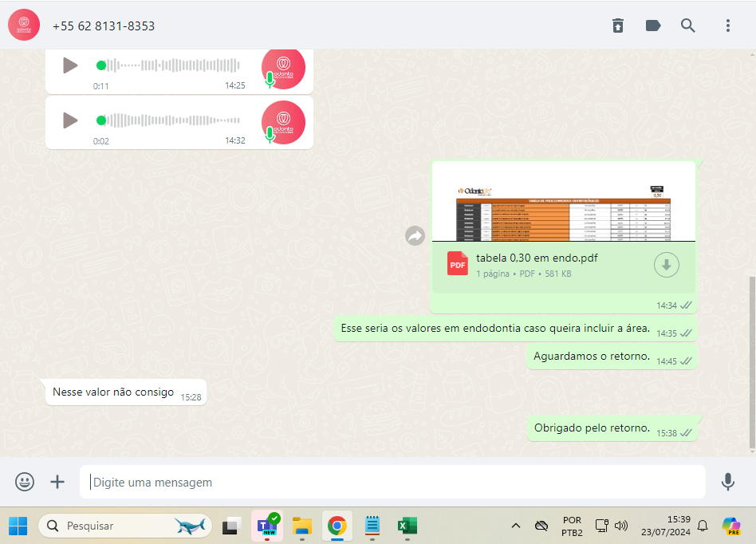
Task: Open the volume speaker control
Action: pyautogui.click(x=621, y=526)
